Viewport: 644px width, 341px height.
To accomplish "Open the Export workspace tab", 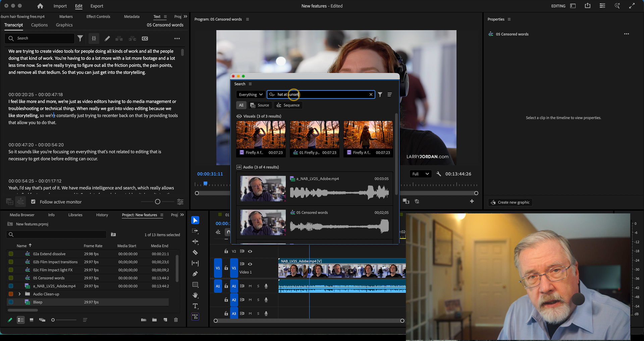I will [x=97, y=6].
